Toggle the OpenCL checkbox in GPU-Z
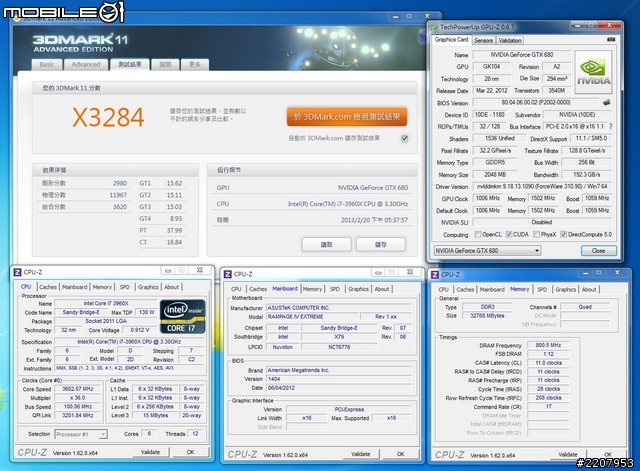The image size is (640, 471). coord(478,234)
